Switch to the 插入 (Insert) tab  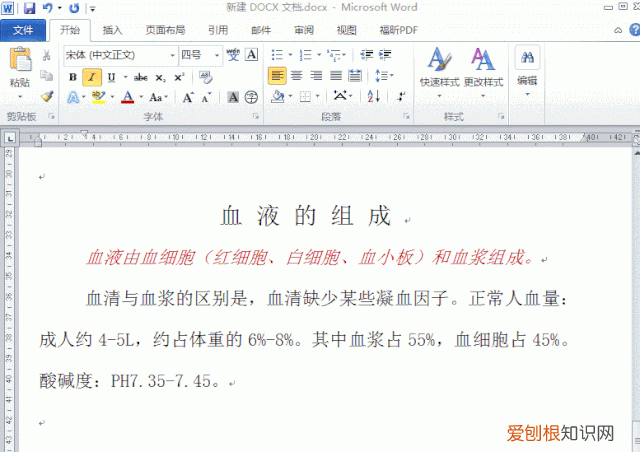pos(112,30)
